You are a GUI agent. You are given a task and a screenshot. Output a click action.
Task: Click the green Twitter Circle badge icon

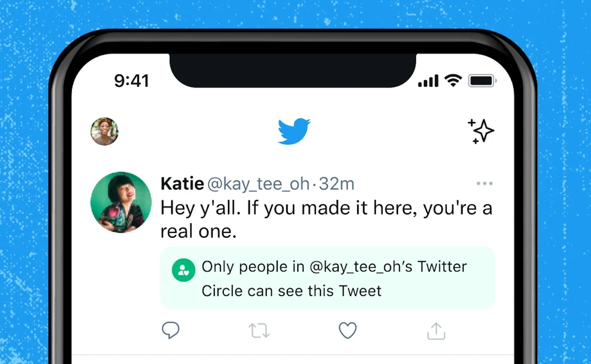tap(183, 270)
